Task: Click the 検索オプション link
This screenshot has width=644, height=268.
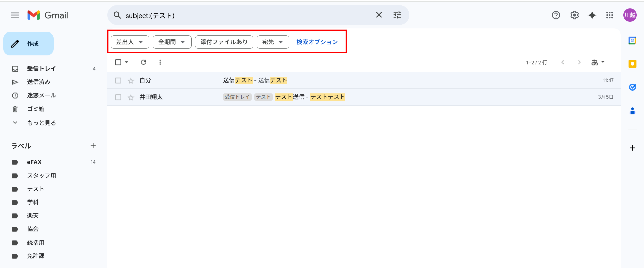Action: 317,42
